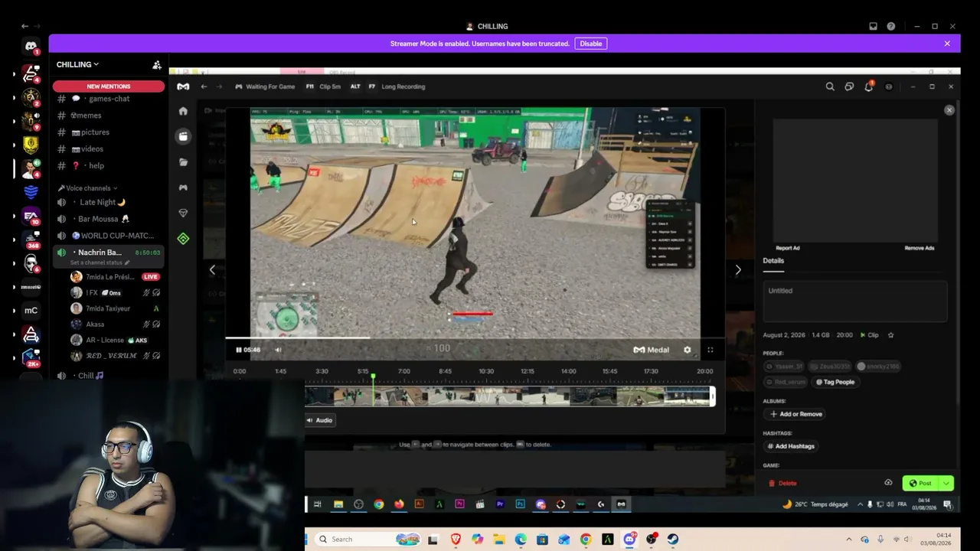This screenshot has width=980, height=551.
Task: Enter fullscreen on the clip player
Action: click(710, 350)
